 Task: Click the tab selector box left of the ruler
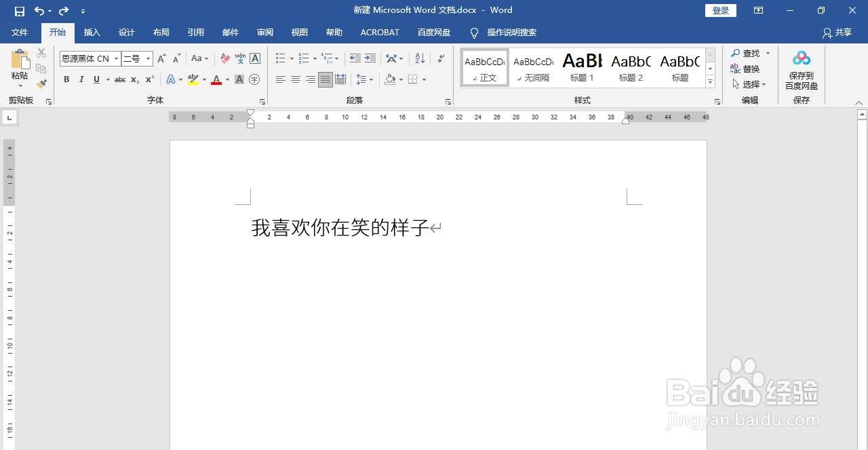[9, 118]
